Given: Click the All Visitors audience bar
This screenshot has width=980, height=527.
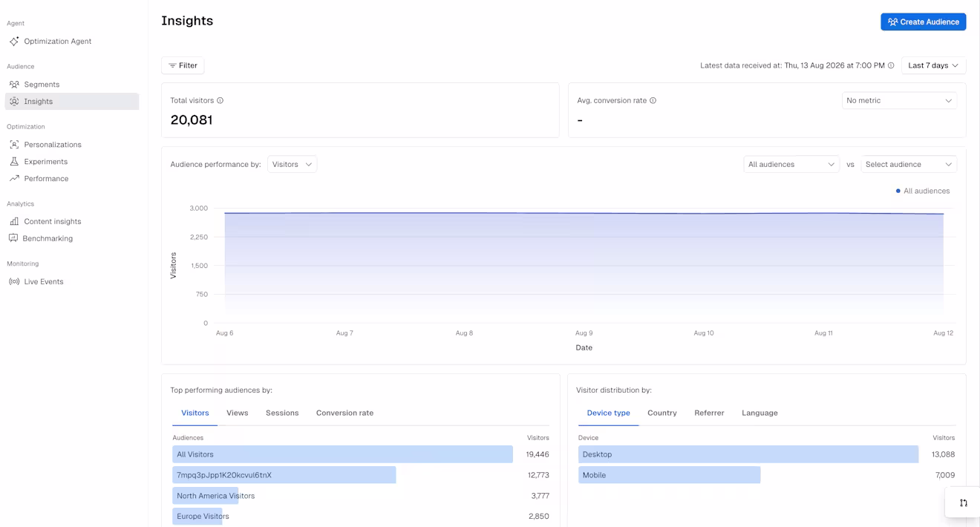Looking at the screenshot, I should [342, 454].
